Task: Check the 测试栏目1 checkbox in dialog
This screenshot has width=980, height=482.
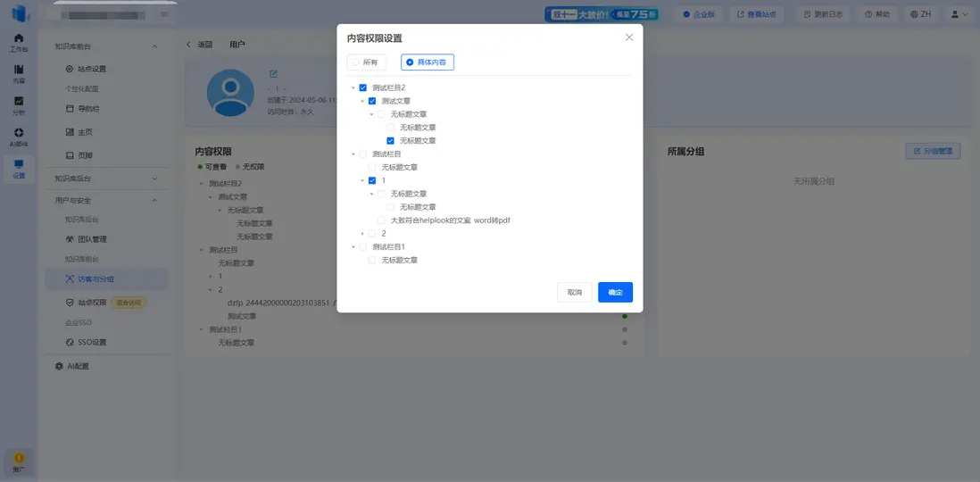Action: pos(363,247)
